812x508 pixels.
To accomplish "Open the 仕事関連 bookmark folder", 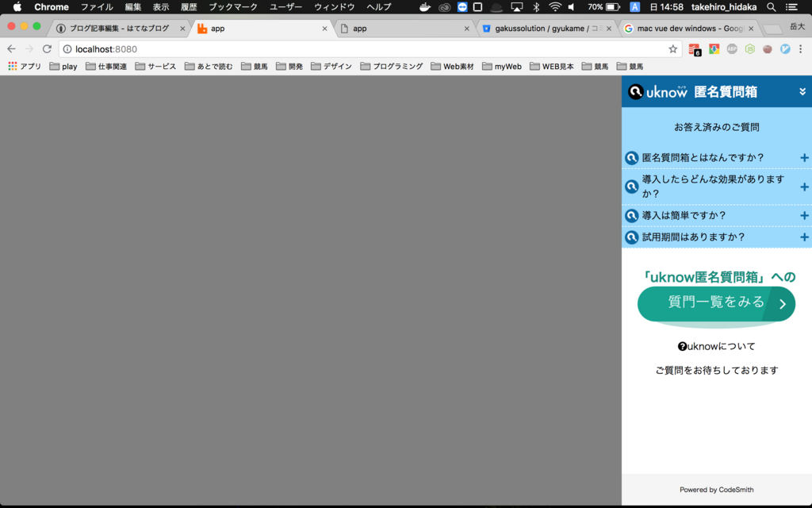I will click(x=106, y=67).
